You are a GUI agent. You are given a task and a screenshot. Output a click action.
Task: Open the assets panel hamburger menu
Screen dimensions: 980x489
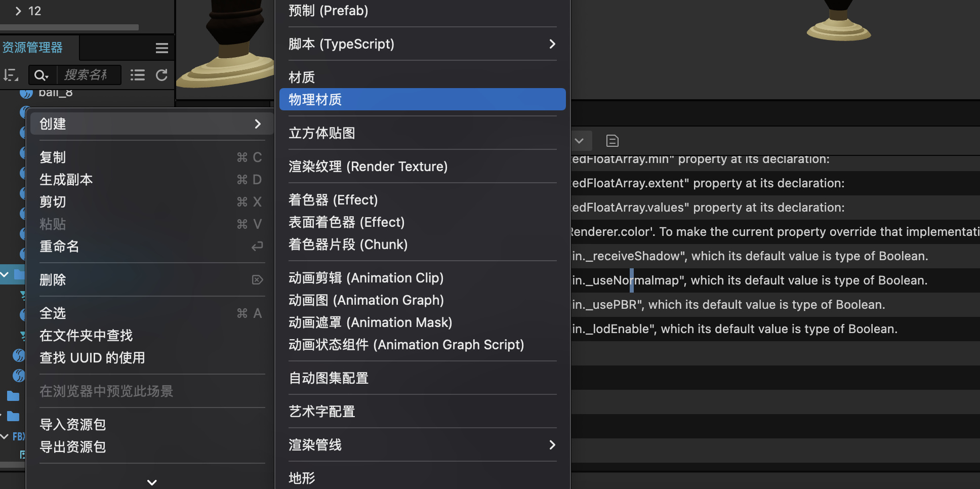(x=161, y=48)
